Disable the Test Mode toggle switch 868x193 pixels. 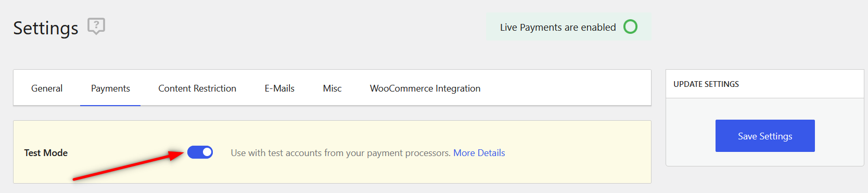coord(200,152)
